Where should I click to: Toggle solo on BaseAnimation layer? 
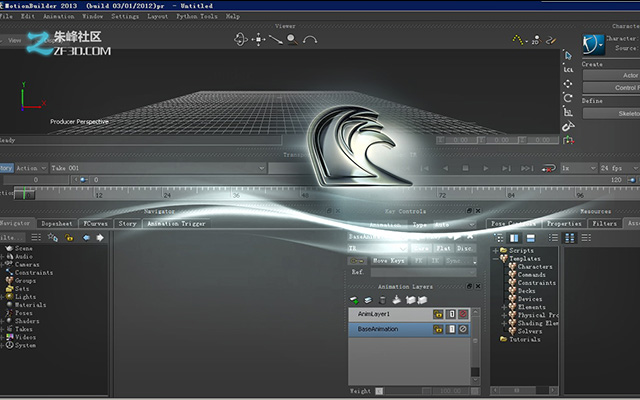(451, 329)
